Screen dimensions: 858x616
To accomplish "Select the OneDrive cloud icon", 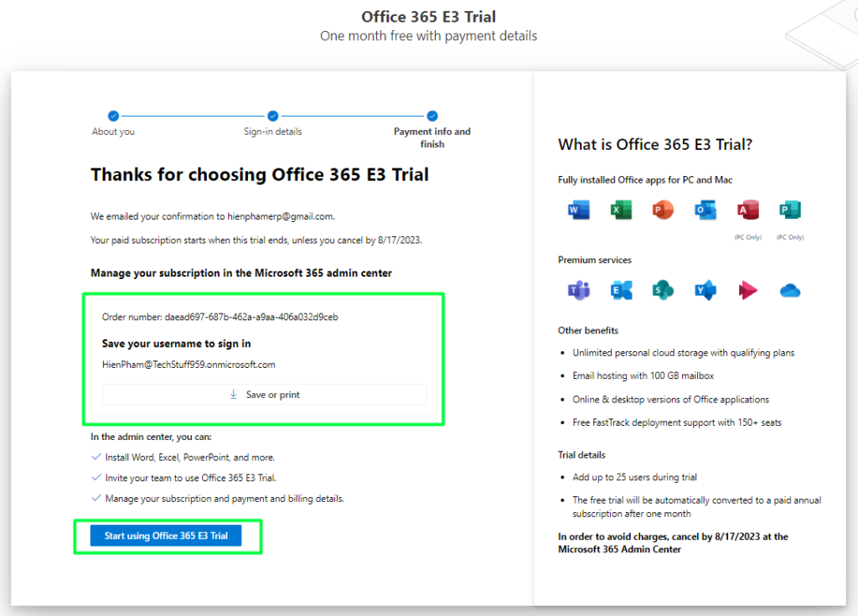I will (x=789, y=291).
